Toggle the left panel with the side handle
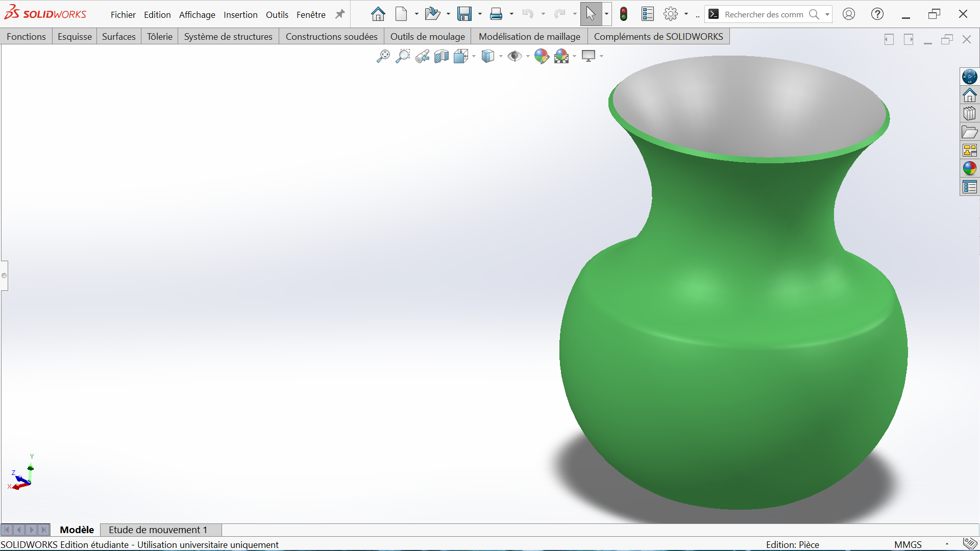980x551 pixels. 4,275
